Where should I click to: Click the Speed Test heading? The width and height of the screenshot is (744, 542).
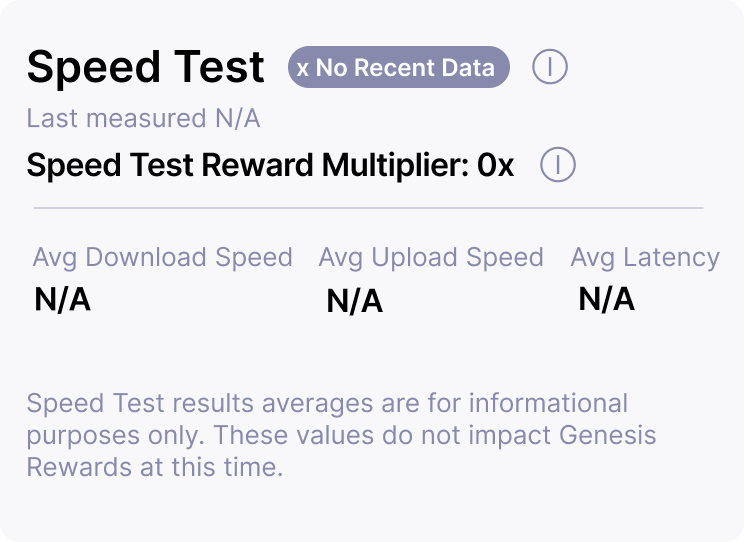pos(146,68)
